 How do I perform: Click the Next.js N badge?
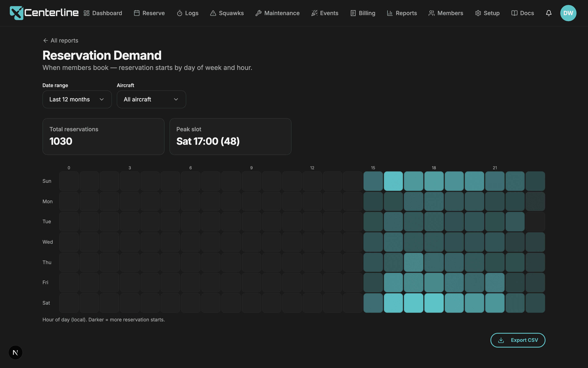[x=16, y=352]
